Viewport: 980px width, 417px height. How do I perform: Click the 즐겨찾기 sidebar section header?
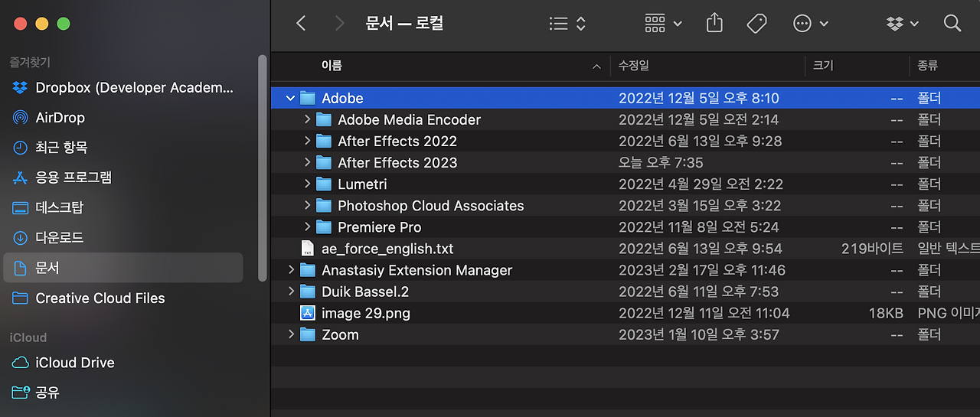click(x=30, y=62)
